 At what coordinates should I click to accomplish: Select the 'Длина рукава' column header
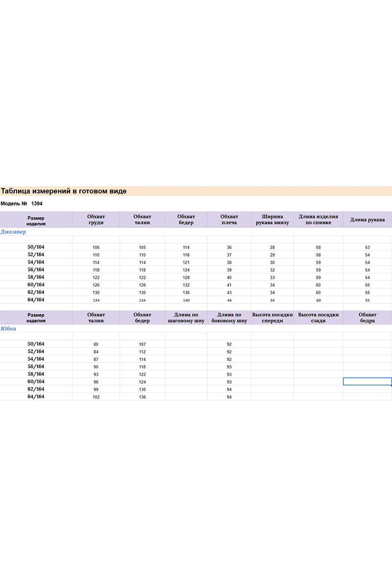[367, 220]
